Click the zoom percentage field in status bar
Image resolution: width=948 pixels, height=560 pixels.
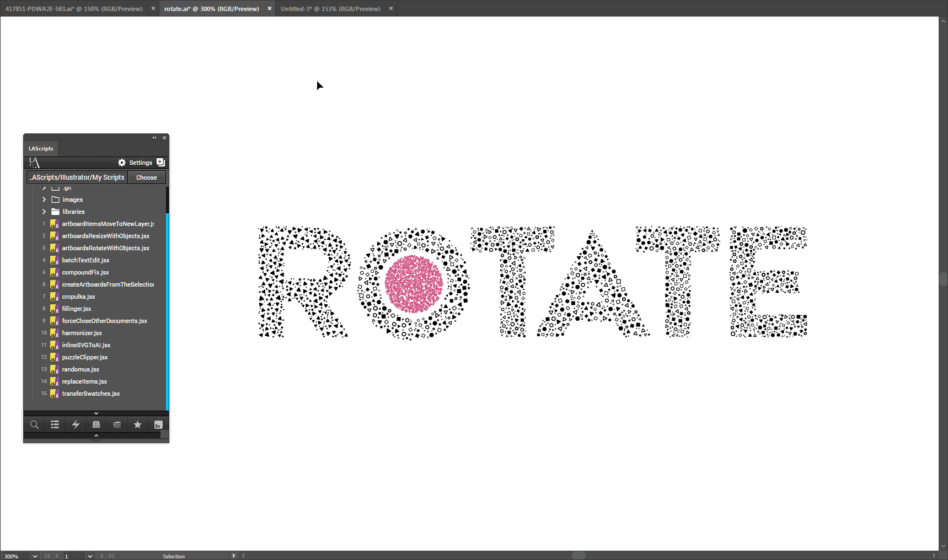click(15, 556)
